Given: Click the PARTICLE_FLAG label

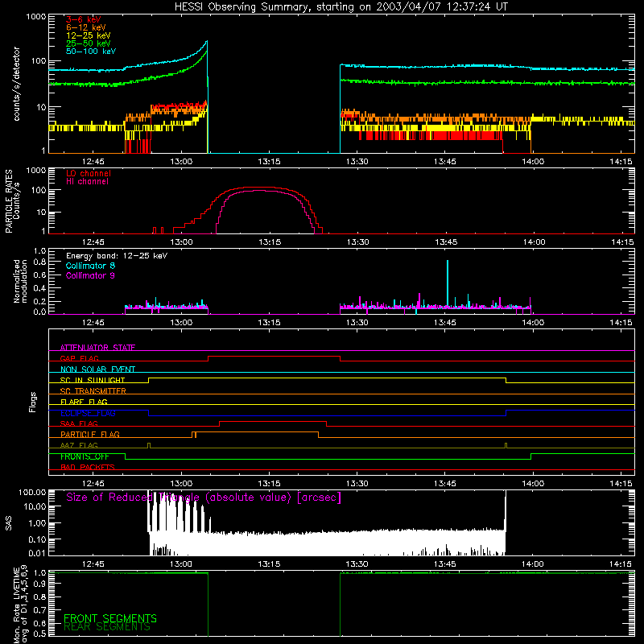Looking at the screenshot, I should pyautogui.click(x=90, y=434).
